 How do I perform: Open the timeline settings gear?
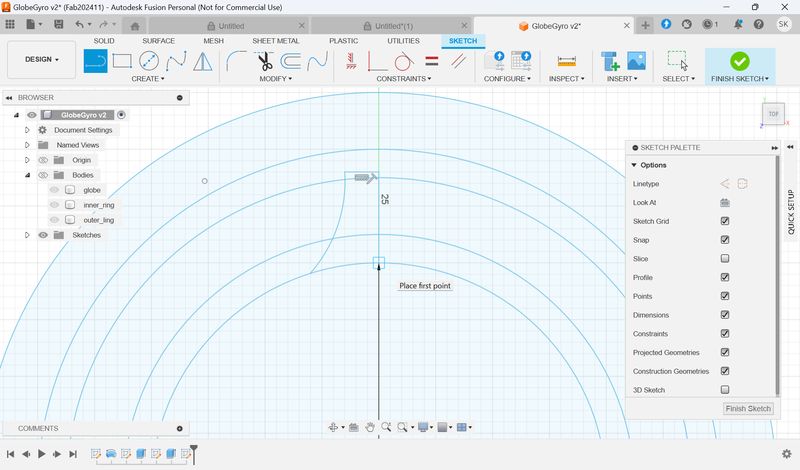(786, 454)
